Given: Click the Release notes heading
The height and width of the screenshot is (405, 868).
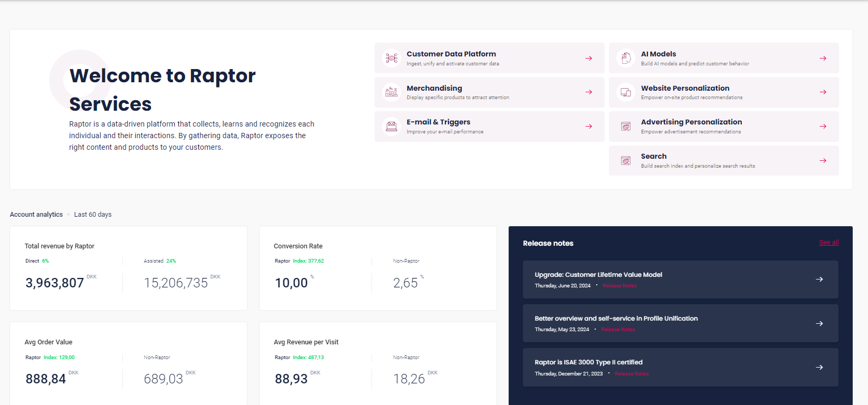Looking at the screenshot, I should 548,243.
